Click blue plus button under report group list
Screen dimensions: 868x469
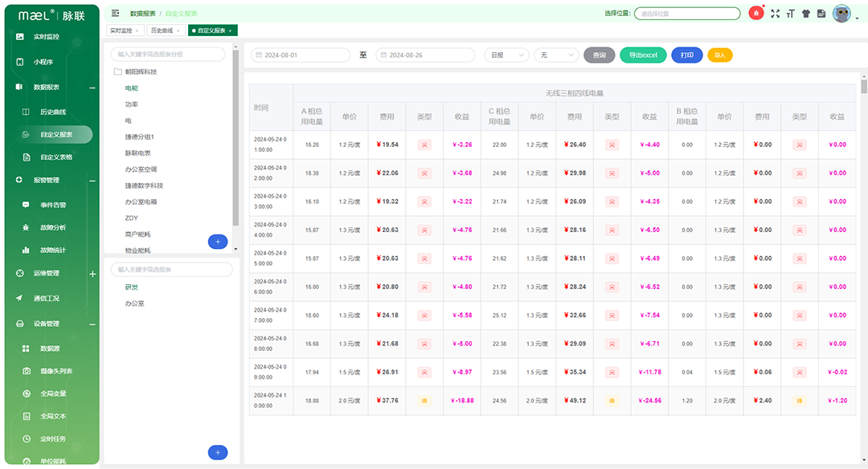click(218, 242)
